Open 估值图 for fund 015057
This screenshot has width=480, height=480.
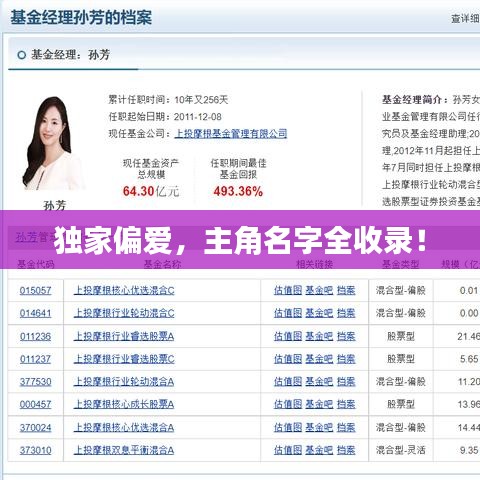pos(288,290)
